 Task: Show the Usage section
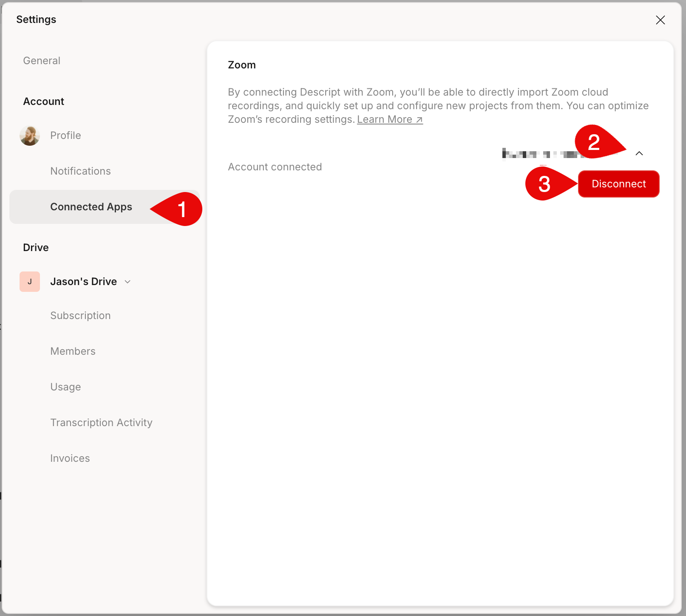coord(65,387)
